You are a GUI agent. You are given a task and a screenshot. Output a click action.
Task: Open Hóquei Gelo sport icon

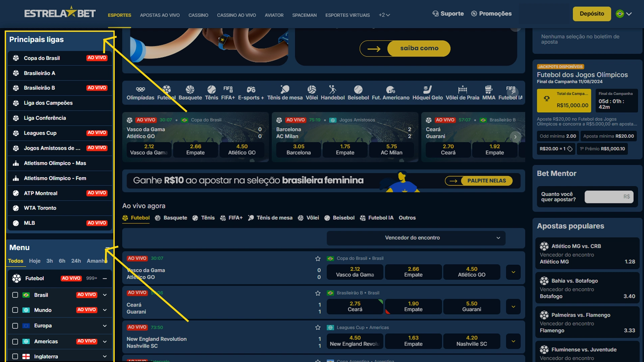coord(427,93)
